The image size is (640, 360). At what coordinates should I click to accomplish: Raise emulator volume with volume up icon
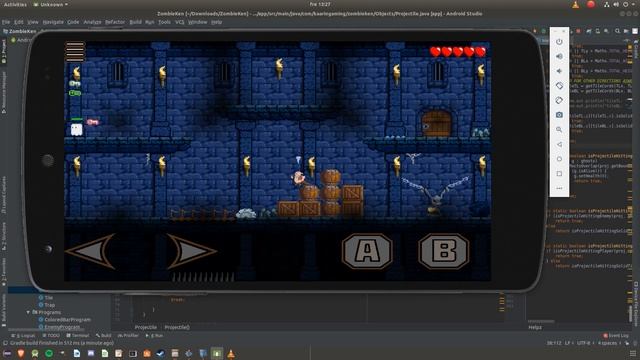tap(559, 56)
